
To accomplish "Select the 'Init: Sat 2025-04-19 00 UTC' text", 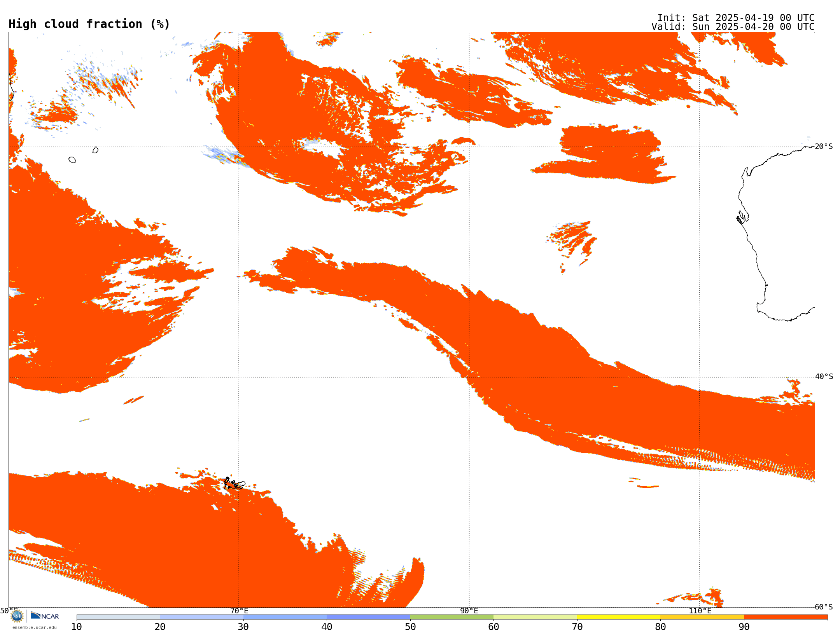I will point(736,18).
